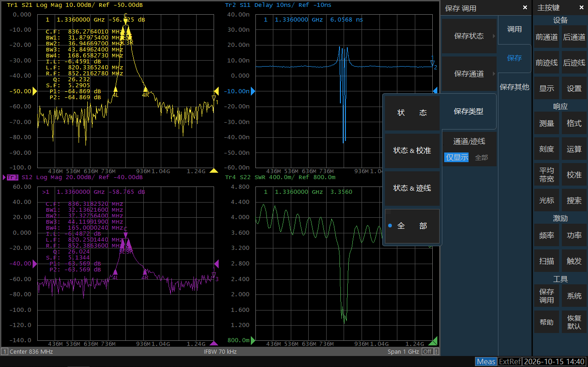
Task: Open the 平均带宽 menu
Action: coord(547,175)
